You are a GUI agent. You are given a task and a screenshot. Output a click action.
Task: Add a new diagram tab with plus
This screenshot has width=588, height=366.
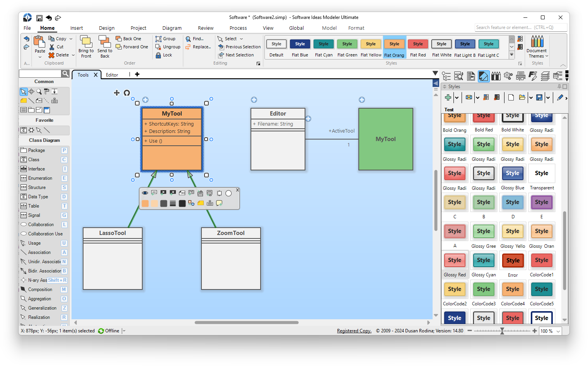[137, 74]
